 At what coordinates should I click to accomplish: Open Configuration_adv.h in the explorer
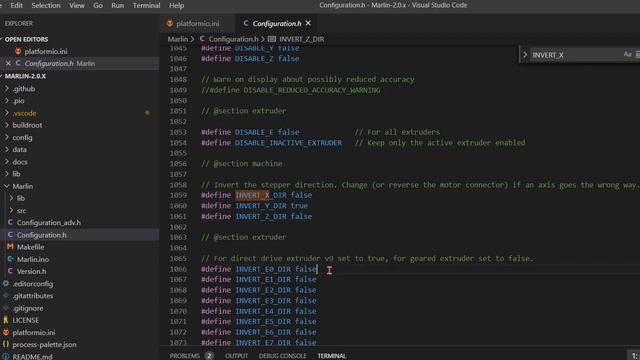coord(49,222)
